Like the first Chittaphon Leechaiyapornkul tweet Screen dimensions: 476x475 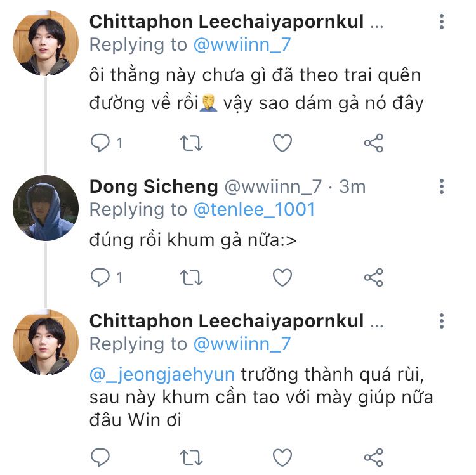282,143
